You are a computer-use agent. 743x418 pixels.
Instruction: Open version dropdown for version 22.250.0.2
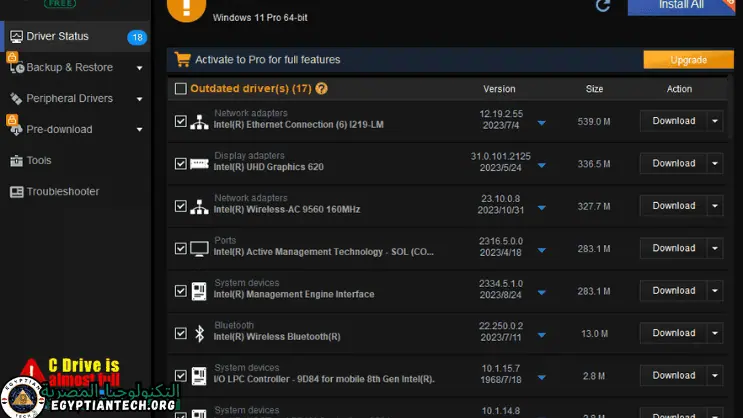coord(542,335)
